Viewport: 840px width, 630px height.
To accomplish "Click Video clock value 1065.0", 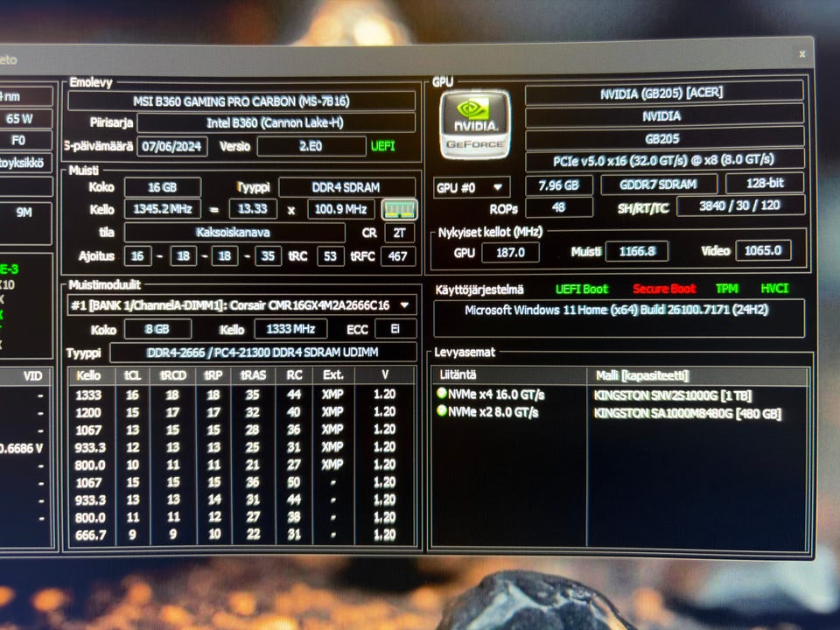I will (x=763, y=250).
